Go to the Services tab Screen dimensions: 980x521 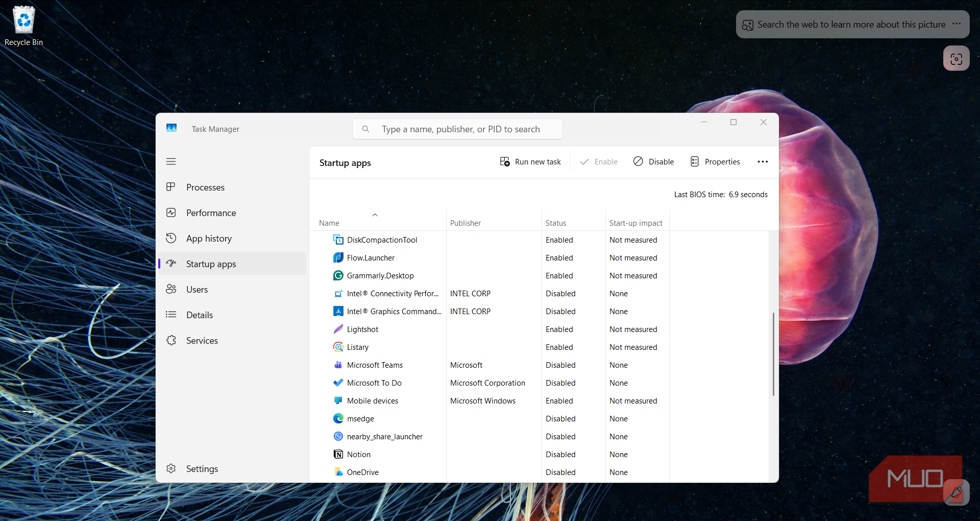coord(232,340)
